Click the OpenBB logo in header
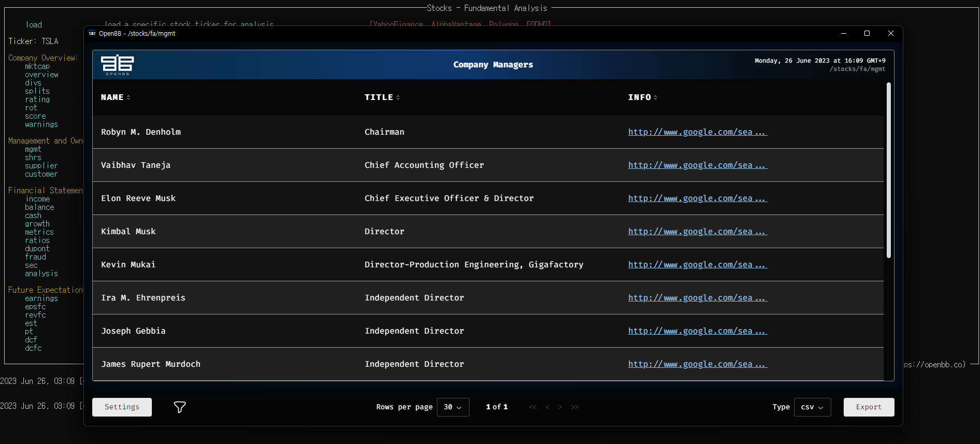980x444 pixels. (118, 65)
